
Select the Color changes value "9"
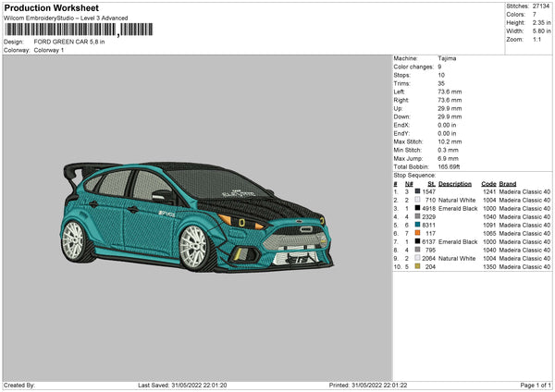pos(439,67)
